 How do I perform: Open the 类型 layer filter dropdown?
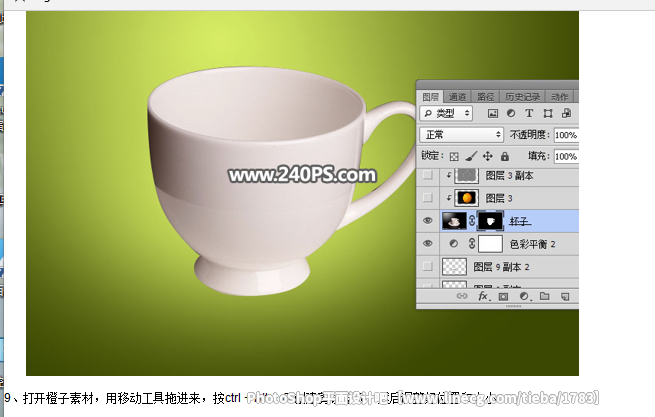446,113
